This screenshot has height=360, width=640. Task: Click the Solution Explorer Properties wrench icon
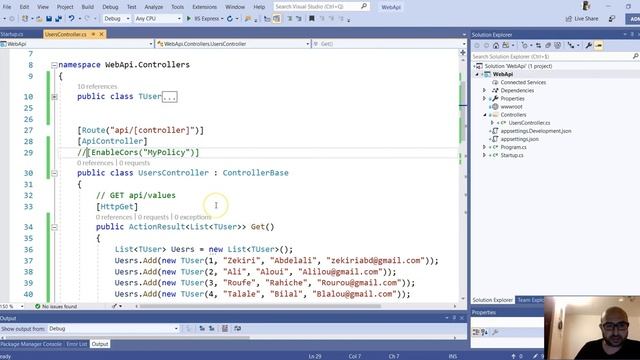[589, 46]
